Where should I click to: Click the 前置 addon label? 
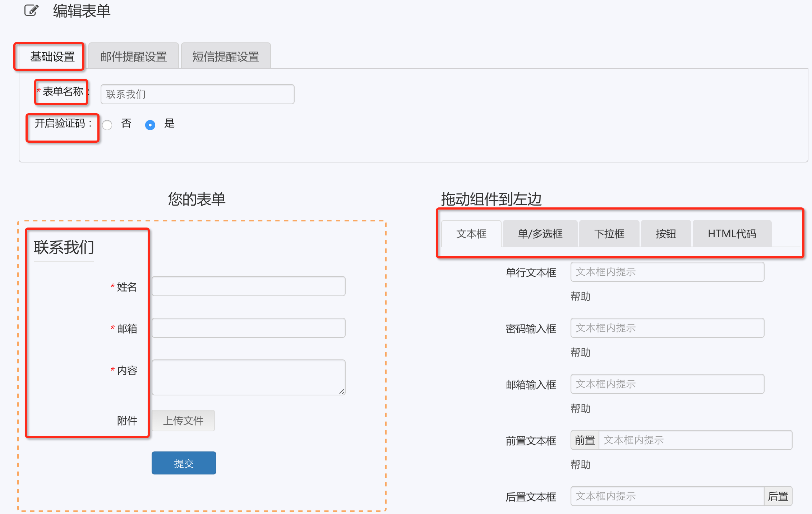click(x=585, y=440)
